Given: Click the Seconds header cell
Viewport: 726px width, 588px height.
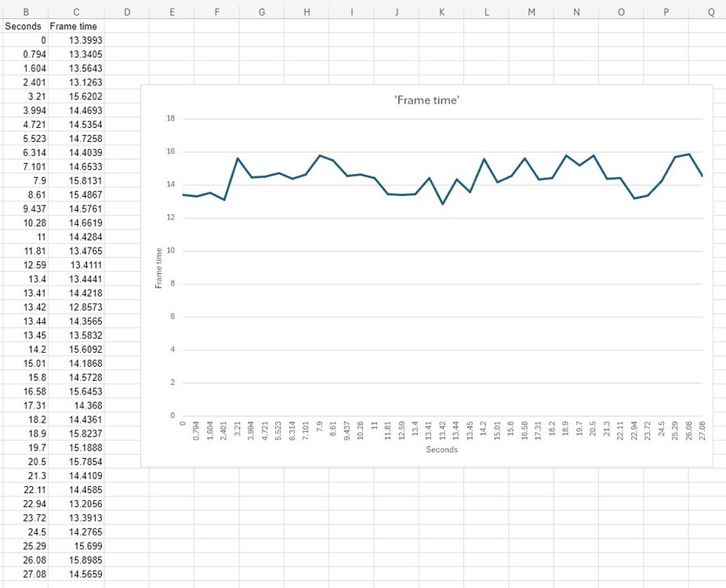Looking at the screenshot, I should pos(24,26).
